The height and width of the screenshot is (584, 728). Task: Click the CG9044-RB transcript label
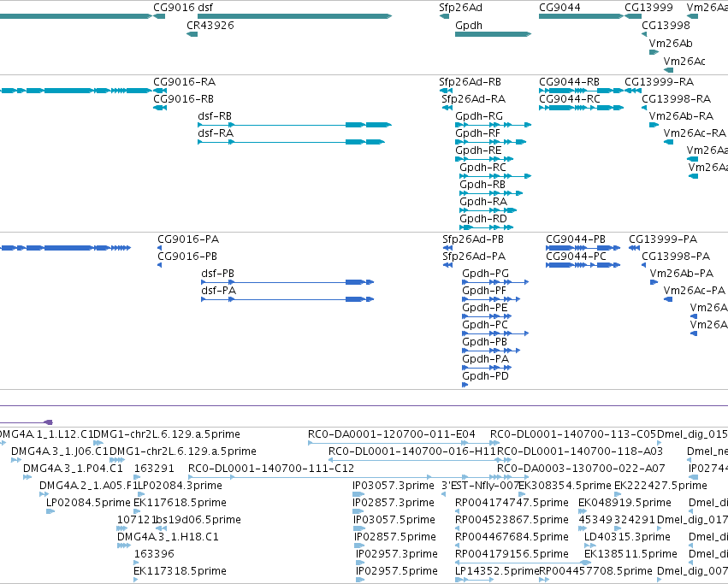point(569,82)
